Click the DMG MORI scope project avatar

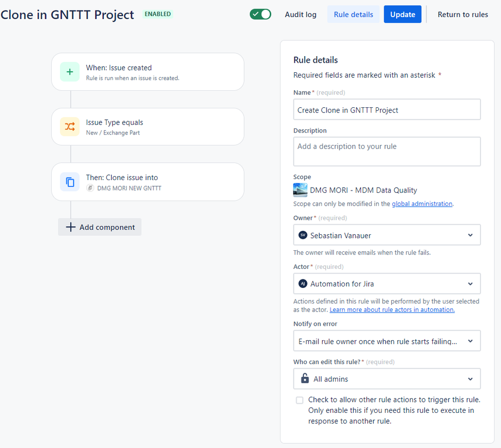pos(300,190)
